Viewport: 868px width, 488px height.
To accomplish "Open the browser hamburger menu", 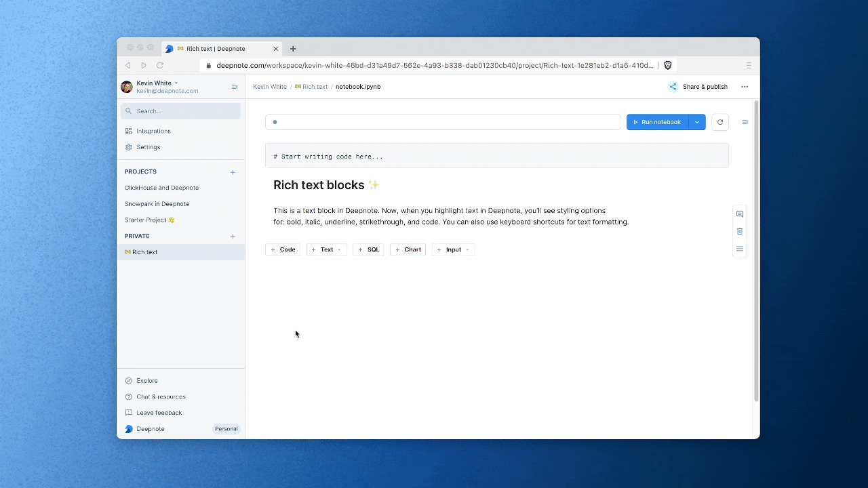I will coord(749,66).
